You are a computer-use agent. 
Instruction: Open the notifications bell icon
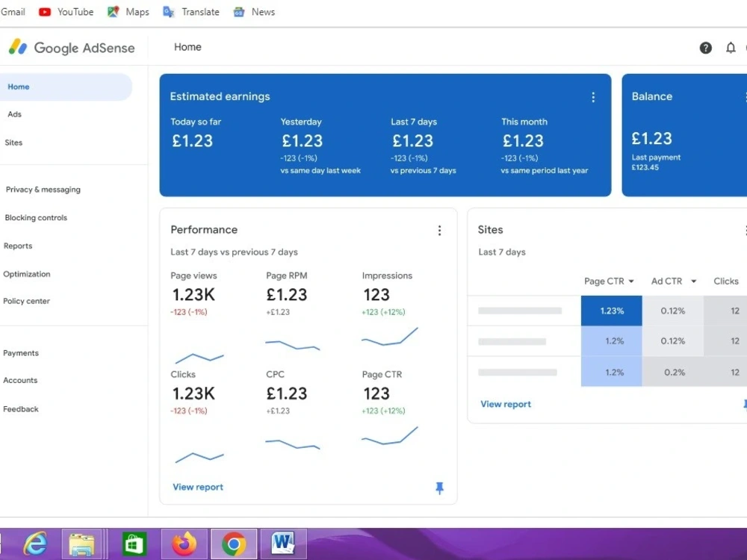tap(731, 48)
